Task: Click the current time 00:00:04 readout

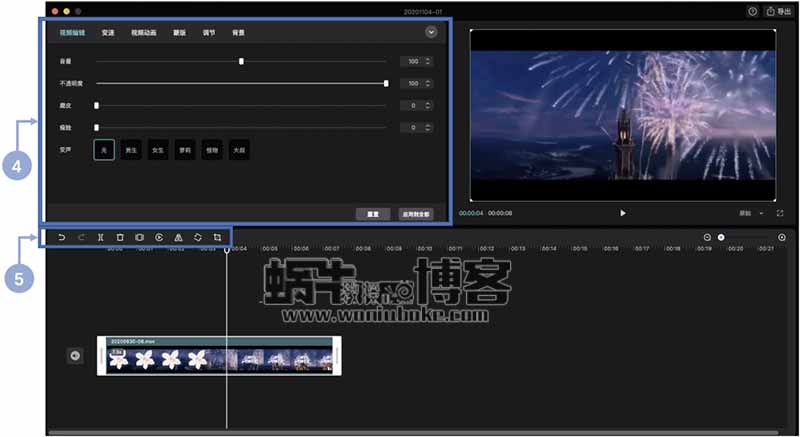Action: coord(471,213)
